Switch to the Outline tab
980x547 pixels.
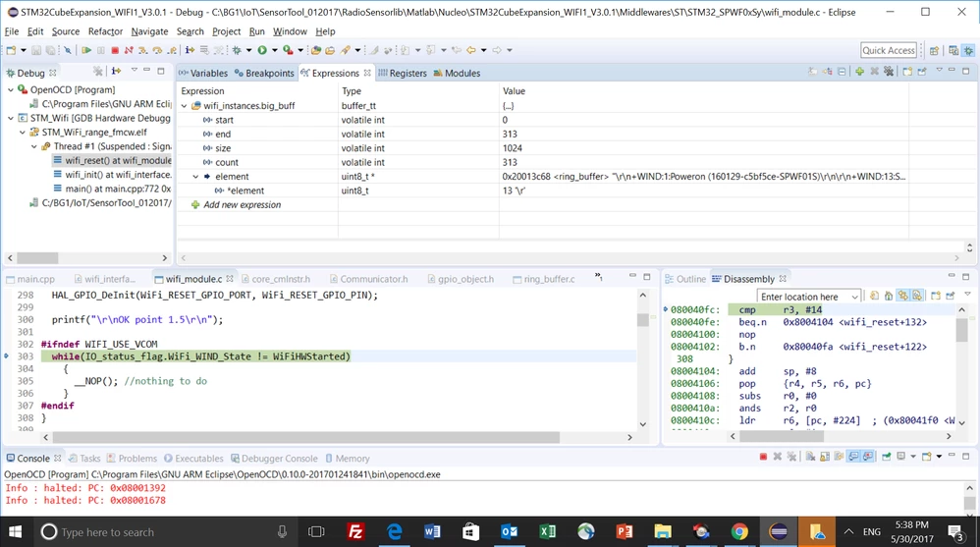tap(685, 279)
